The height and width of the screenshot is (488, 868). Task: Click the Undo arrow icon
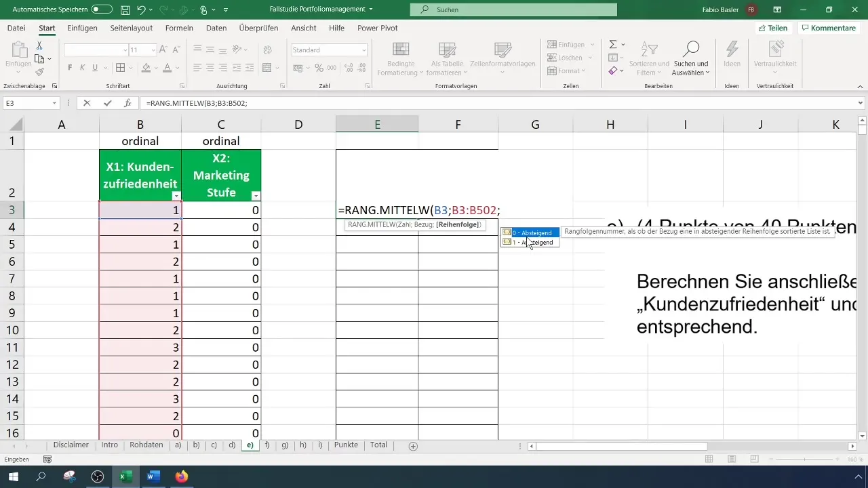pos(141,10)
